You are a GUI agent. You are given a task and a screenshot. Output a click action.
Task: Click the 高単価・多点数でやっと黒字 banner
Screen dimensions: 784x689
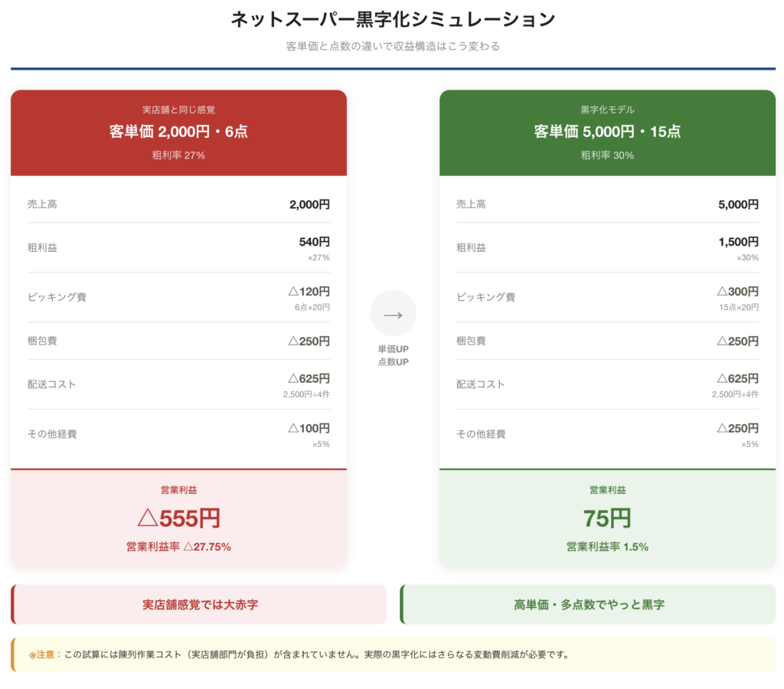click(x=590, y=604)
